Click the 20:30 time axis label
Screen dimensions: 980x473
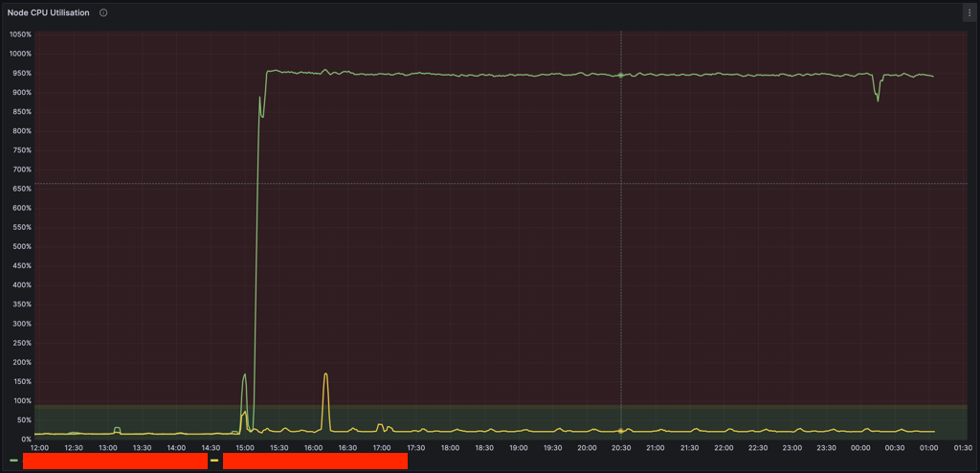[x=621, y=448]
